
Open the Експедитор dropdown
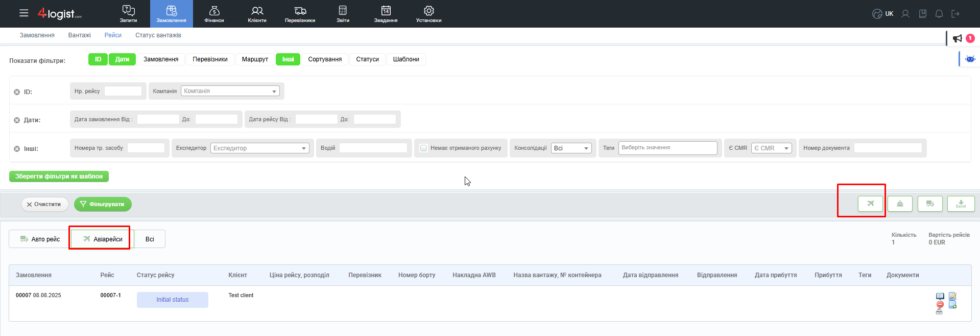pyautogui.click(x=260, y=148)
